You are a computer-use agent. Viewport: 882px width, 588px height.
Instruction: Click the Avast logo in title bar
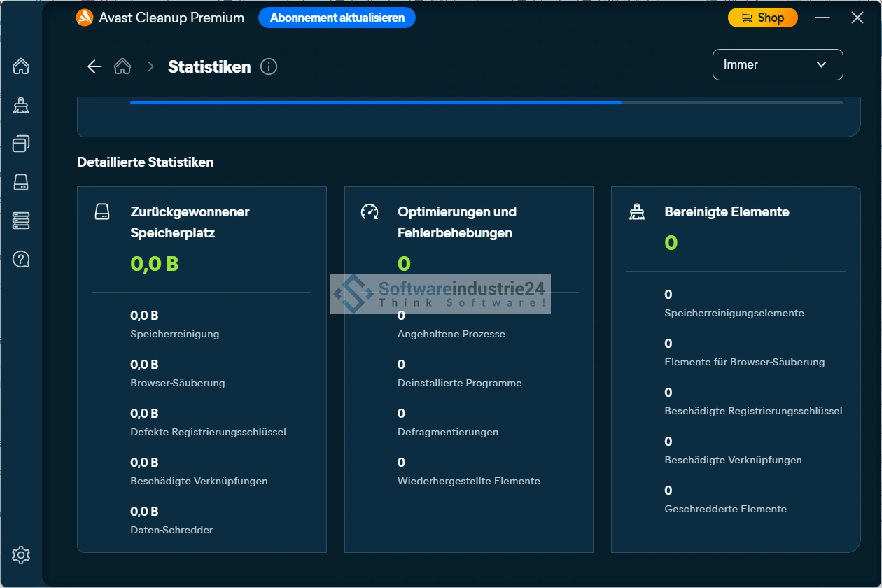coord(85,18)
